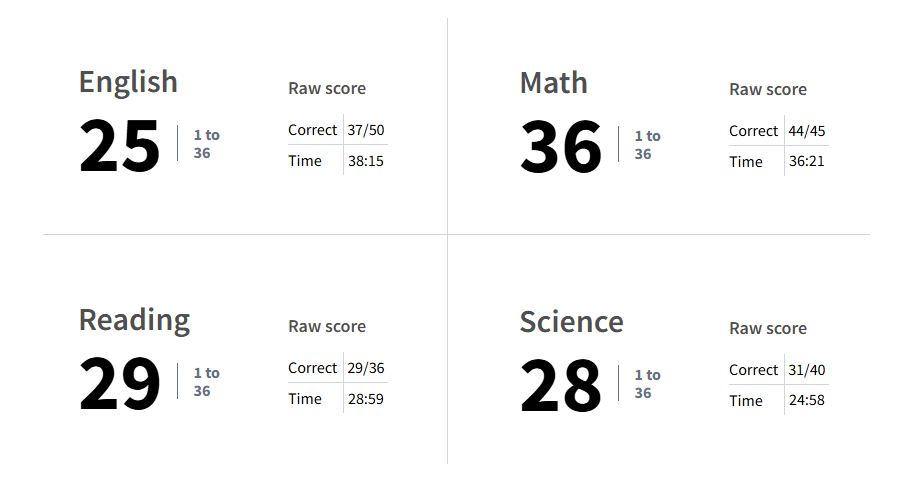Click the Raw score label under English
The width and height of the screenshot is (920, 483).
pos(327,88)
